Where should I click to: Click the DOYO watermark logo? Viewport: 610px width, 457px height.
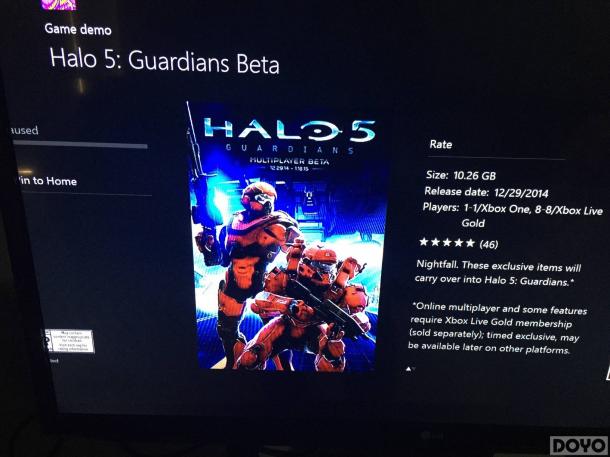(x=578, y=445)
